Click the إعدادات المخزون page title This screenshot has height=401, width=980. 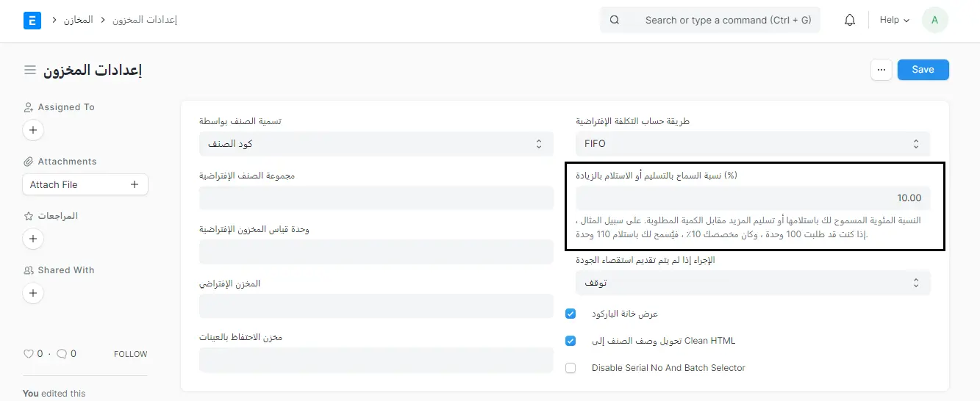click(93, 71)
